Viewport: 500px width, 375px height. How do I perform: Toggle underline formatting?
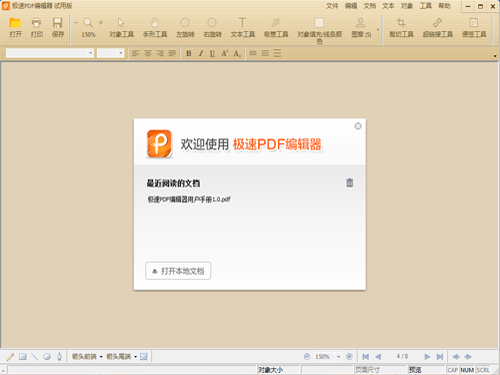click(212, 53)
